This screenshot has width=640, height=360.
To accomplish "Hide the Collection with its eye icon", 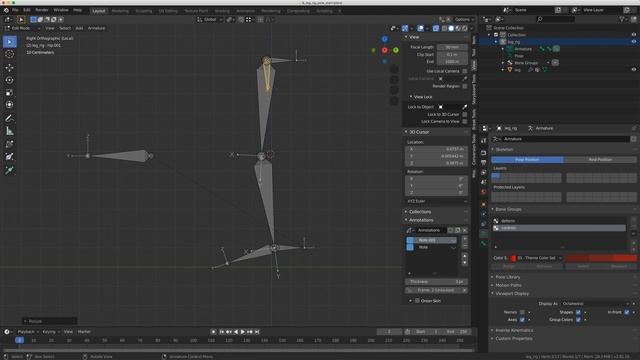I will (x=633, y=35).
